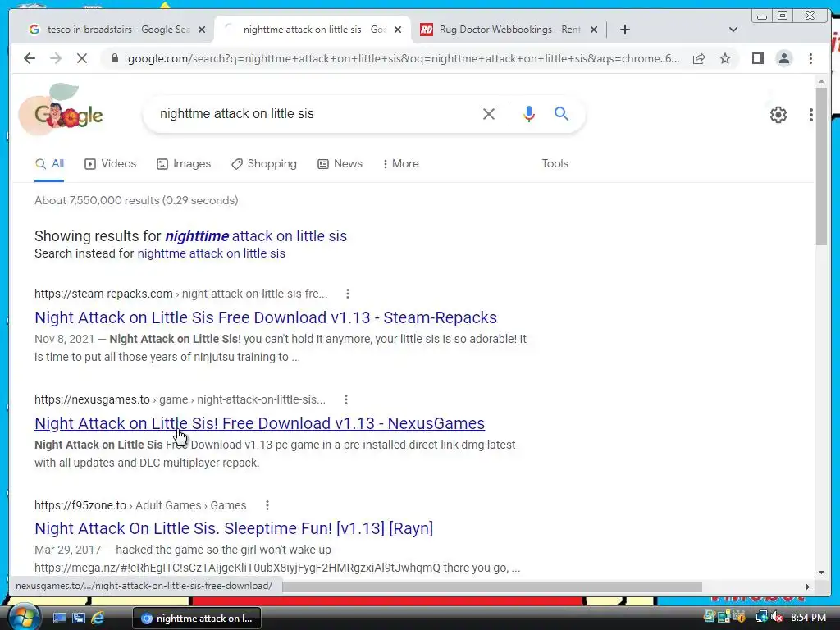Click the Switch between windows taskbar icon
The image size is (840, 630).
tap(79, 619)
